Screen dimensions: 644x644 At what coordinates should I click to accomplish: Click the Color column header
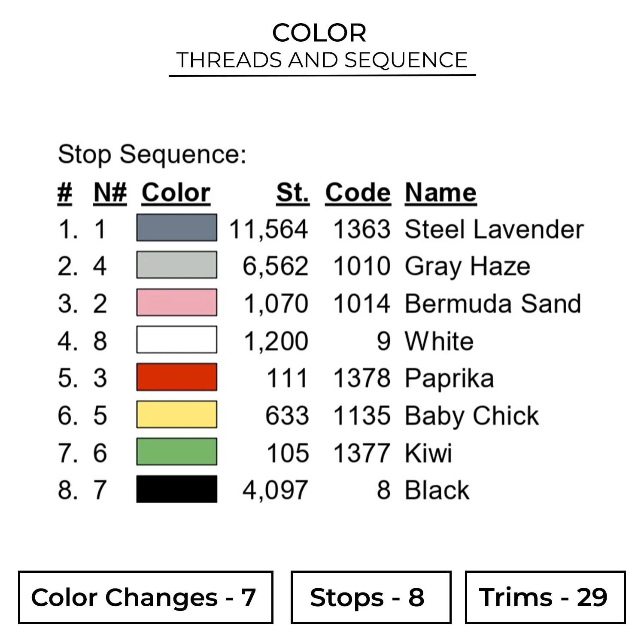pyautogui.click(x=176, y=192)
